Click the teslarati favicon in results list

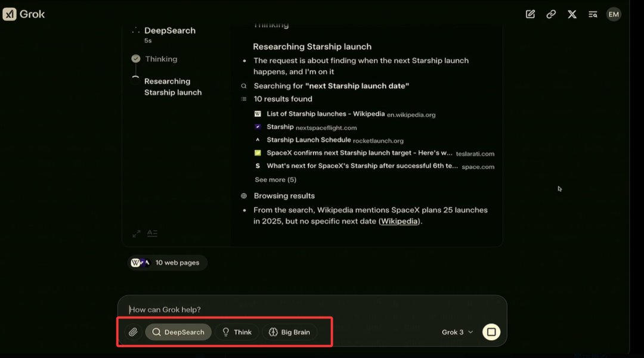click(x=258, y=153)
